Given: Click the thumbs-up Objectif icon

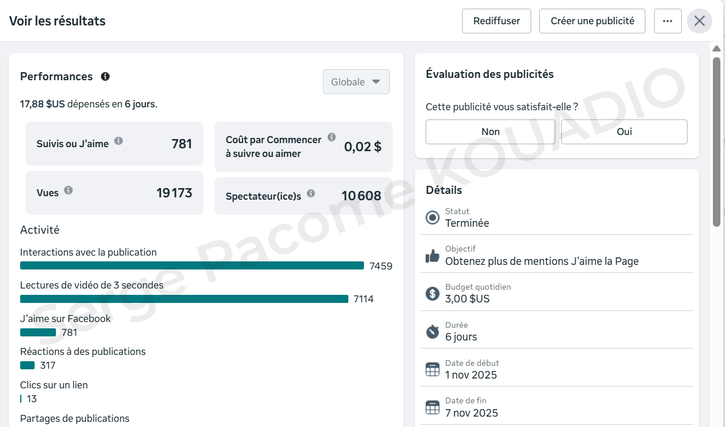Looking at the screenshot, I should coord(432,256).
